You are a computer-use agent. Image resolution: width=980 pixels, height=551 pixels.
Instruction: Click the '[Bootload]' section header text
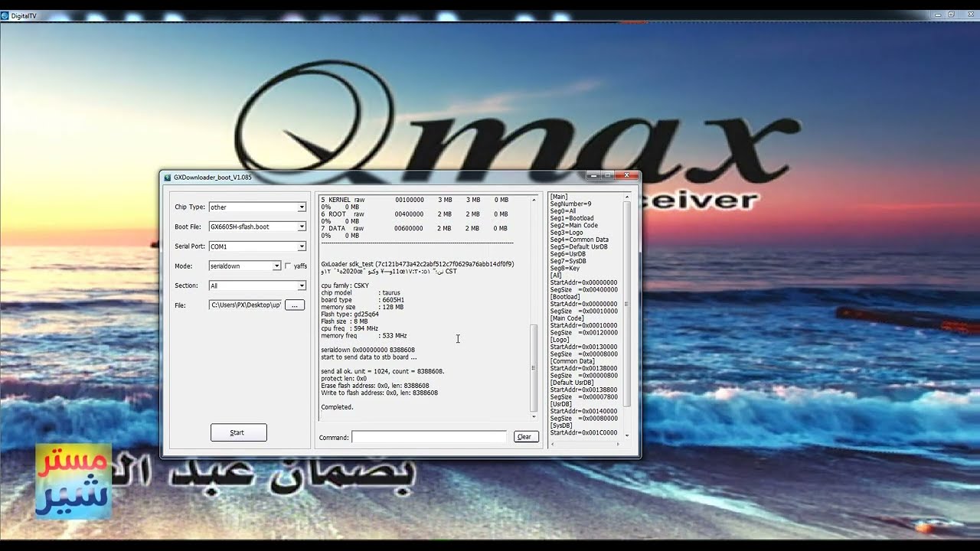point(565,297)
